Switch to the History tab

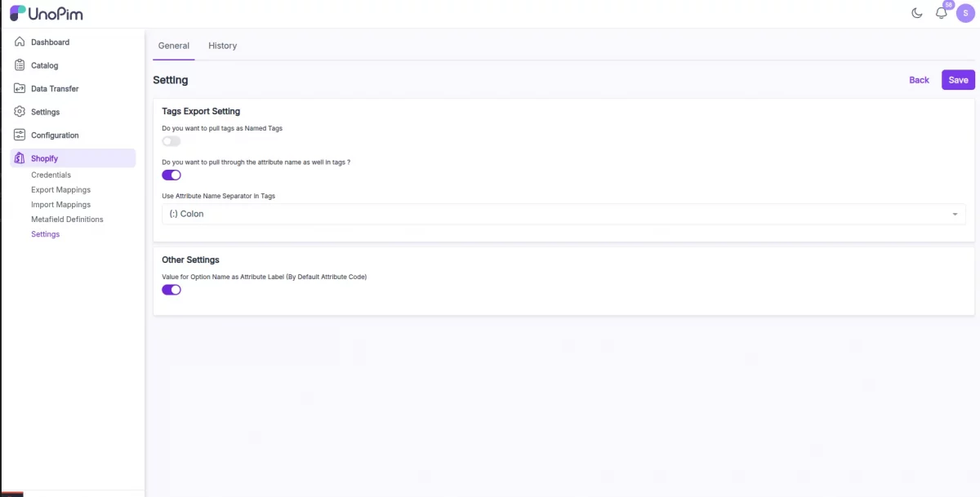tap(222, 46)
